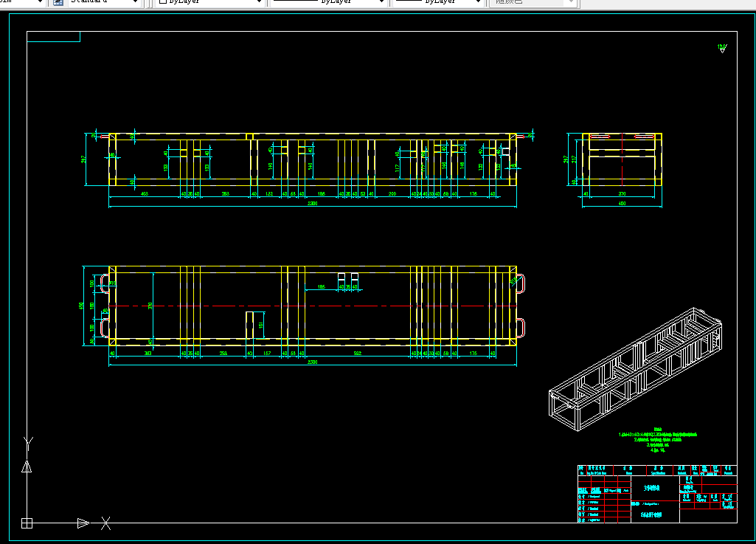The width and height of the screenshot is (756, 544).
Task: Select the 512 dimension in top view
Action: (x=357, y=354)
